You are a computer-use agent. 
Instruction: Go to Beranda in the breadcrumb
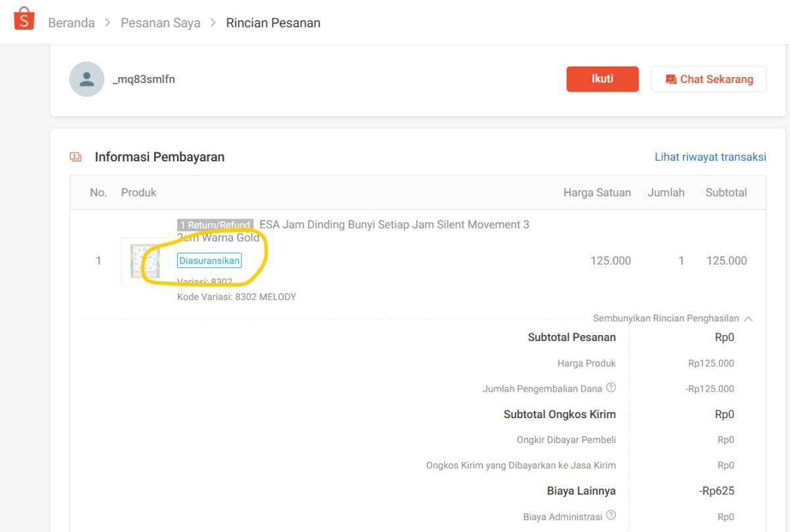pyautogui.click(x=71, y=23)
